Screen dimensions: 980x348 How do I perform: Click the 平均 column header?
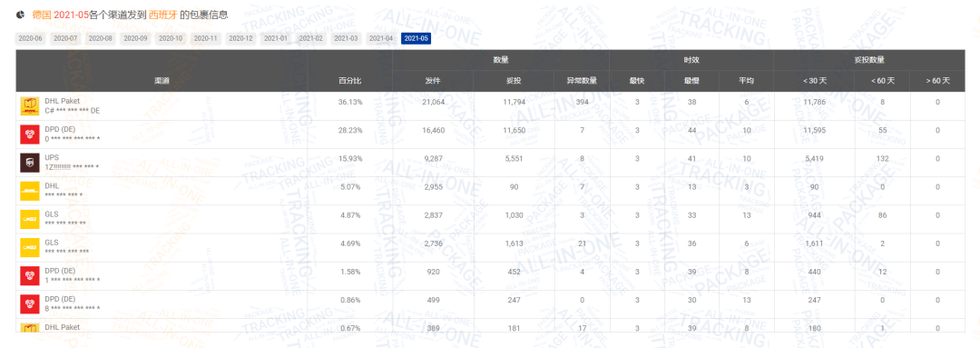[x=746, y=81]
